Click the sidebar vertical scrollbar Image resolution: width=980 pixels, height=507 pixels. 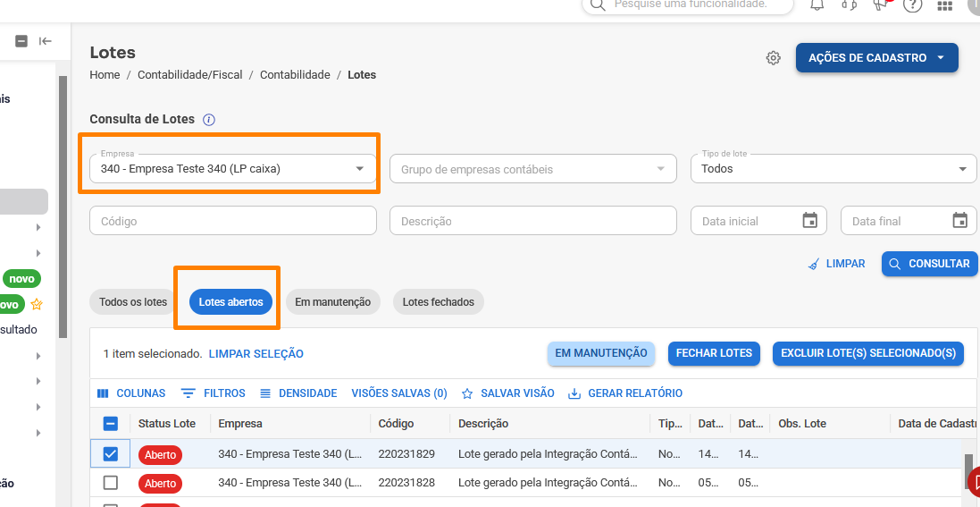tap(63, 207)
